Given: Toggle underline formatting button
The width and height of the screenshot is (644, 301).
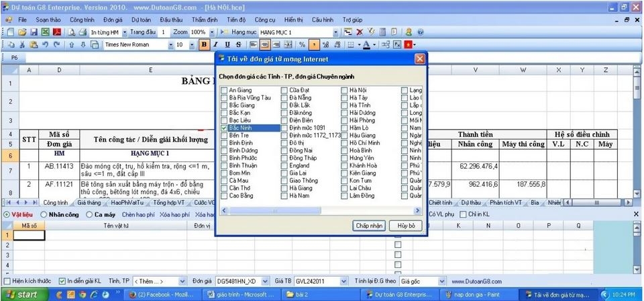Looking at the screenshot, I should tap(227, 45).
